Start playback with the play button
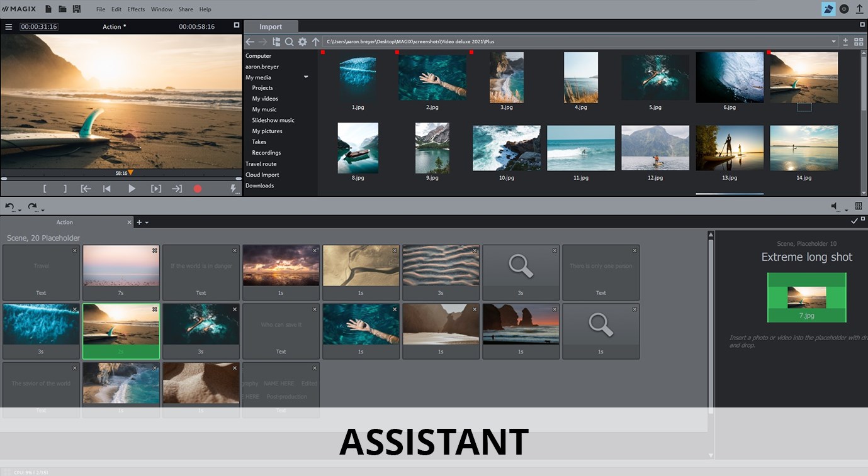This screenshot has width=868, height=476. tap(132, 189)
